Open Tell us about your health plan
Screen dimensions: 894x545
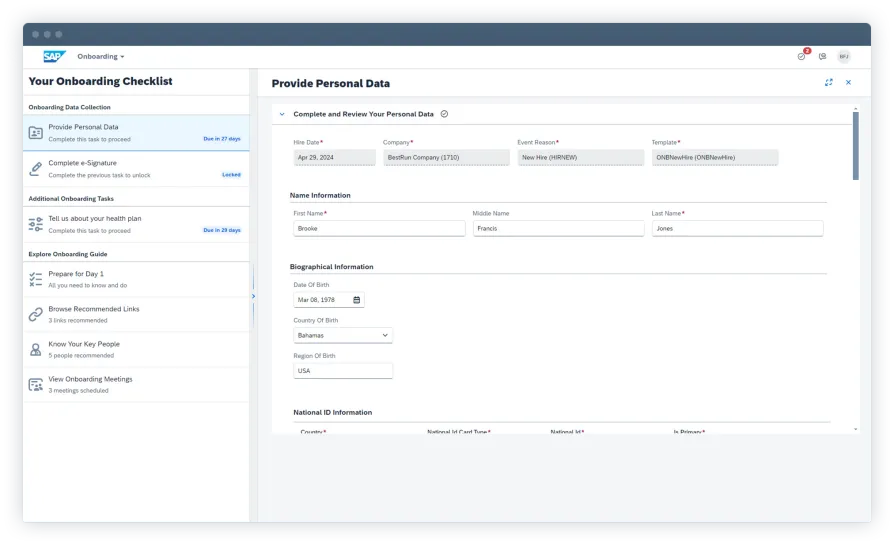(x=136, y=224)
